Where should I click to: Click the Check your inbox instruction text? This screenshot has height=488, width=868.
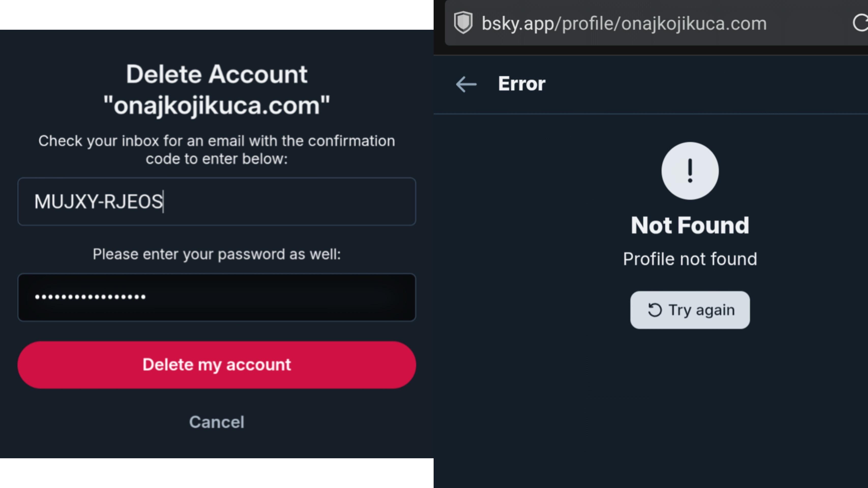click(217, 149)
